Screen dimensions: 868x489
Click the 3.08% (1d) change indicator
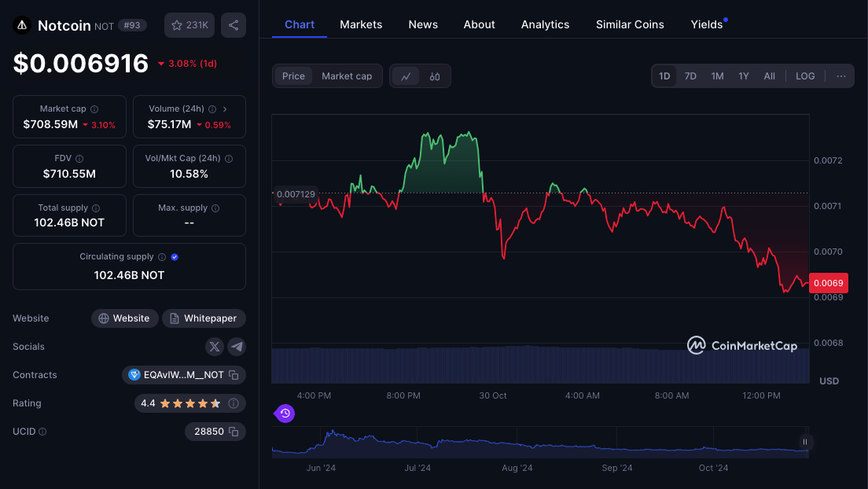pyautogui.click(x=188, y=64)
